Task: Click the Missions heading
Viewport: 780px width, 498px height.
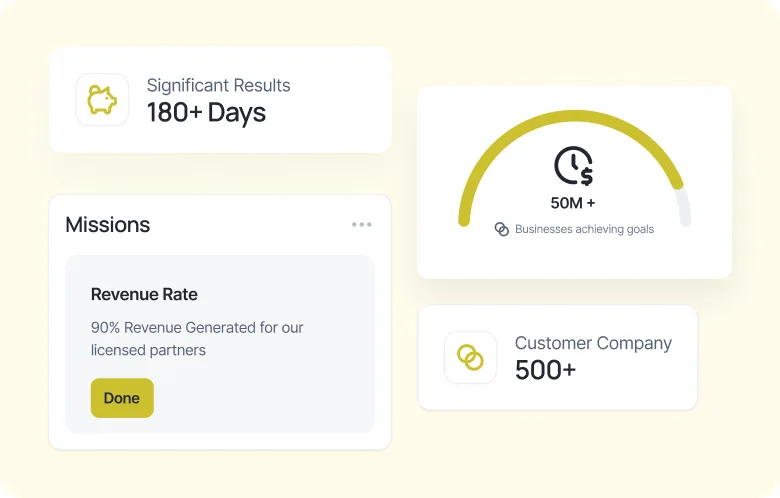Action: click(x=107, y=225)
